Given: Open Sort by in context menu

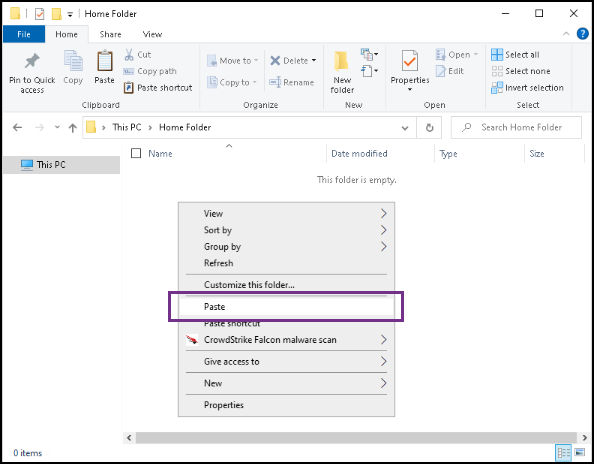Looking at the screenshot, I should (x=286, y=230).
